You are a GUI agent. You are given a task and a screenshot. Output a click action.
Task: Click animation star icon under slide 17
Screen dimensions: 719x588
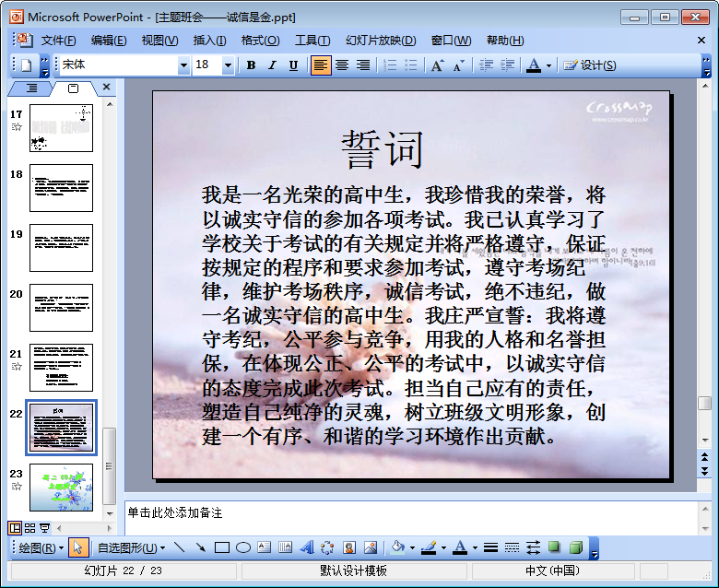click(x=17, y=127)
